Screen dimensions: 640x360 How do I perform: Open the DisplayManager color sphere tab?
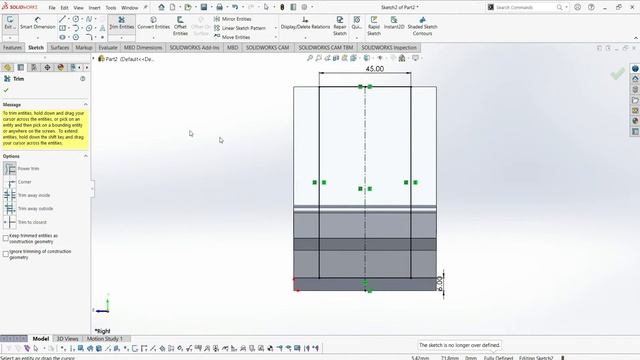[61, 67]
